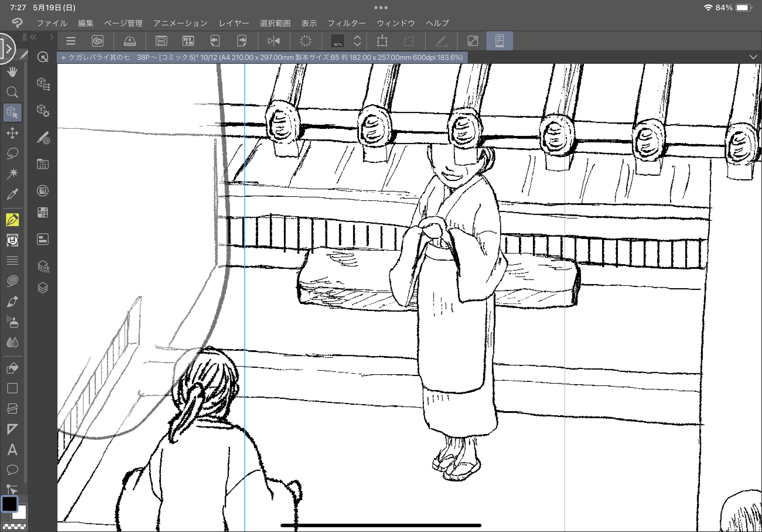Pick the Auto select magic wand tool
The height and width of the screenshot is (532, 762).
pos(12,173)
